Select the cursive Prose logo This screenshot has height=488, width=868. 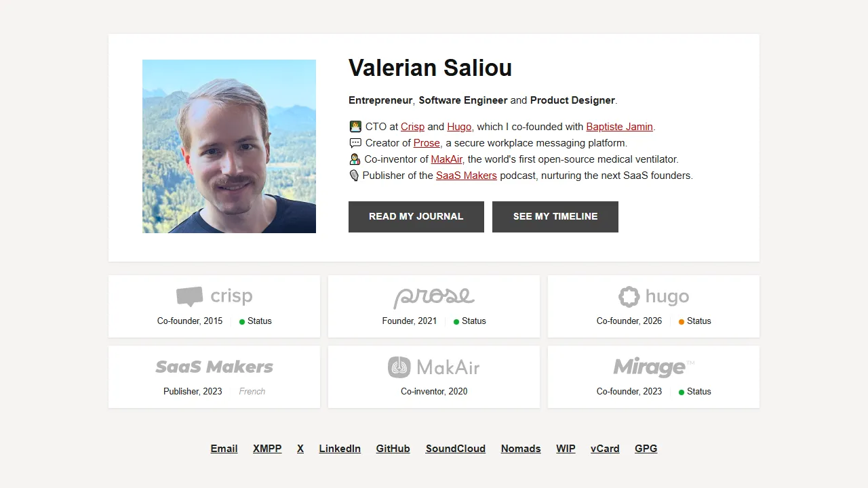coord(433,296)
